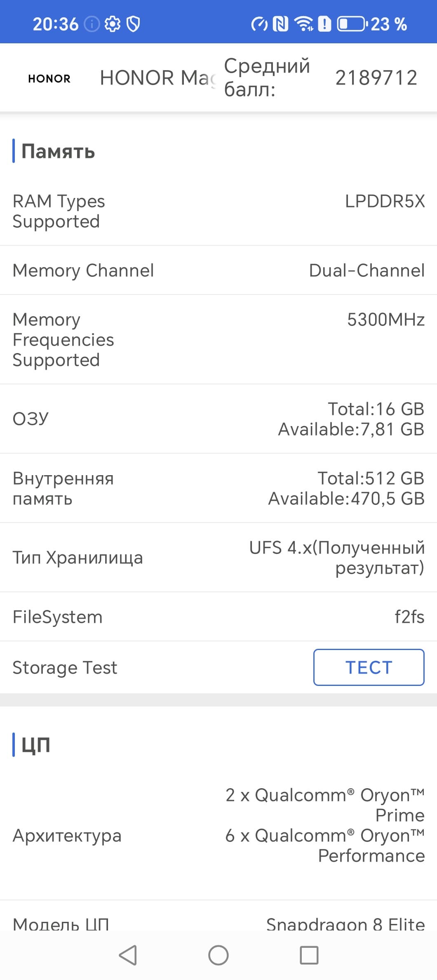Viewport: 437px width, 980px height.
Task: Tap the info circle status icon
Action: (92, 24)
